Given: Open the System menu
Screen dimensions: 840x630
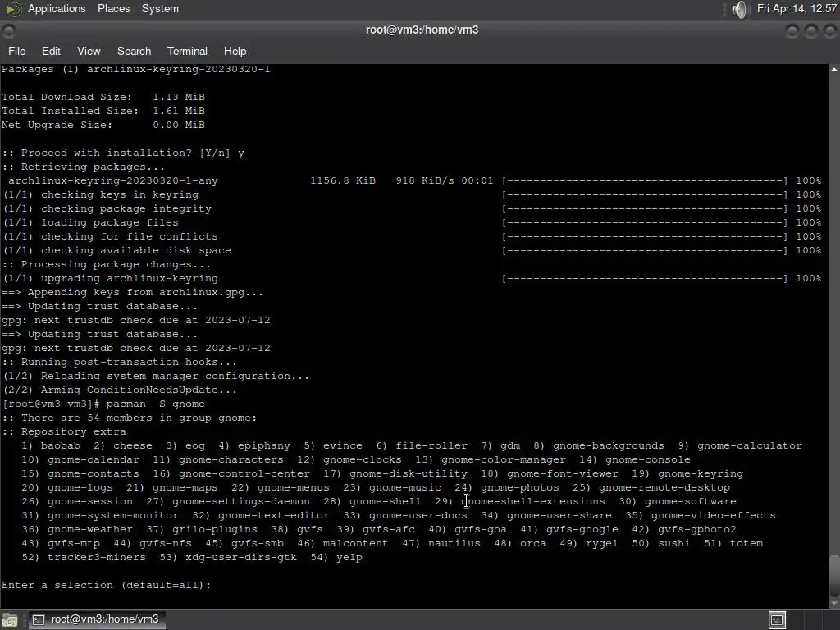Looking at the screenshot, I should tap(160, 9).
